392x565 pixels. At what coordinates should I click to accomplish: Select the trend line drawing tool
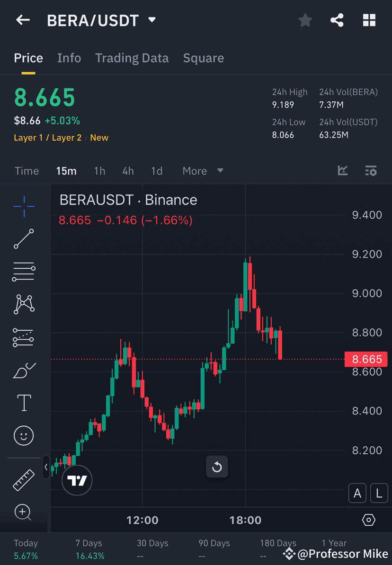pyautogui.click(x=24, y=239)
